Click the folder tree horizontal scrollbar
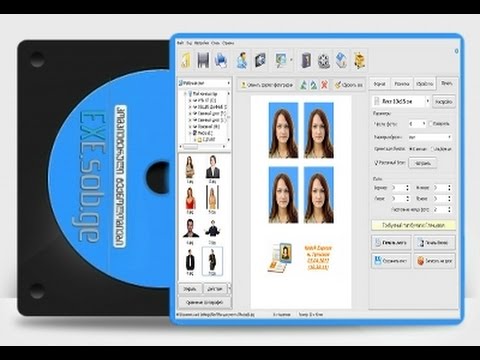The width and height of the screenshot is (480, 360). pos(203,147)
